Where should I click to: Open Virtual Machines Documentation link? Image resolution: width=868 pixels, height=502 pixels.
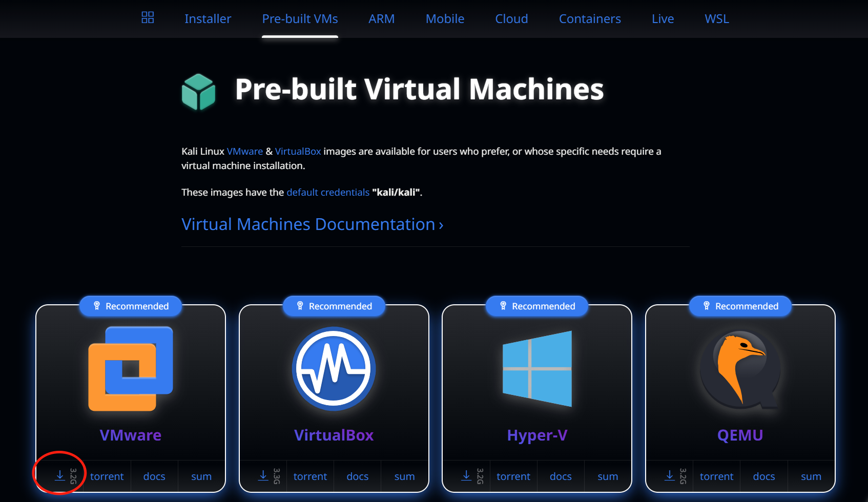click(x=313, y=224)
